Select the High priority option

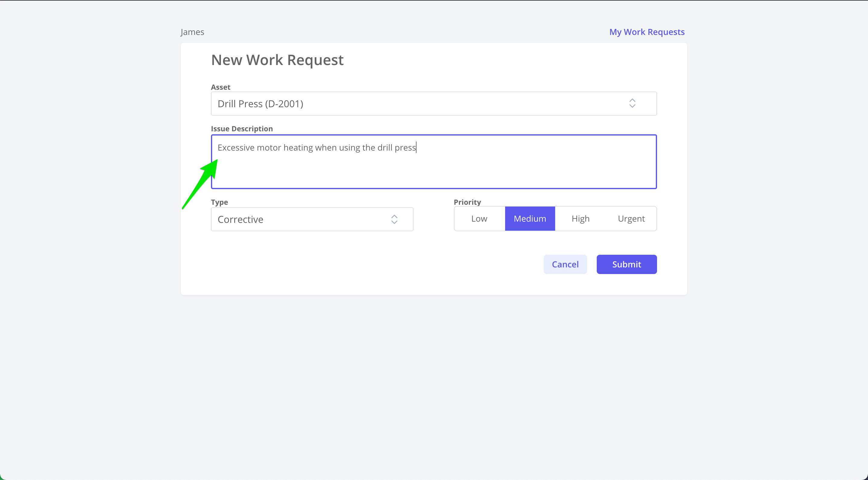click(x=580, y=218)
